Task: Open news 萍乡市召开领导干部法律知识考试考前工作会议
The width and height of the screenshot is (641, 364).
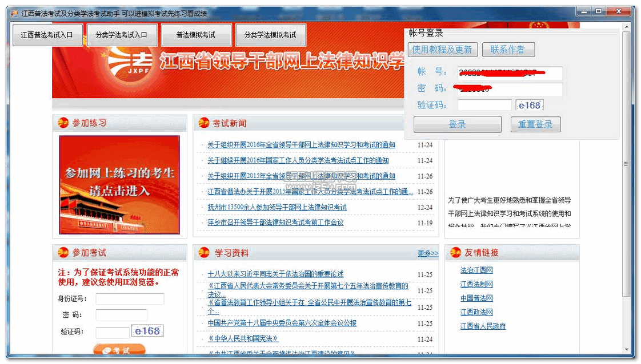Action: point(275,223)
